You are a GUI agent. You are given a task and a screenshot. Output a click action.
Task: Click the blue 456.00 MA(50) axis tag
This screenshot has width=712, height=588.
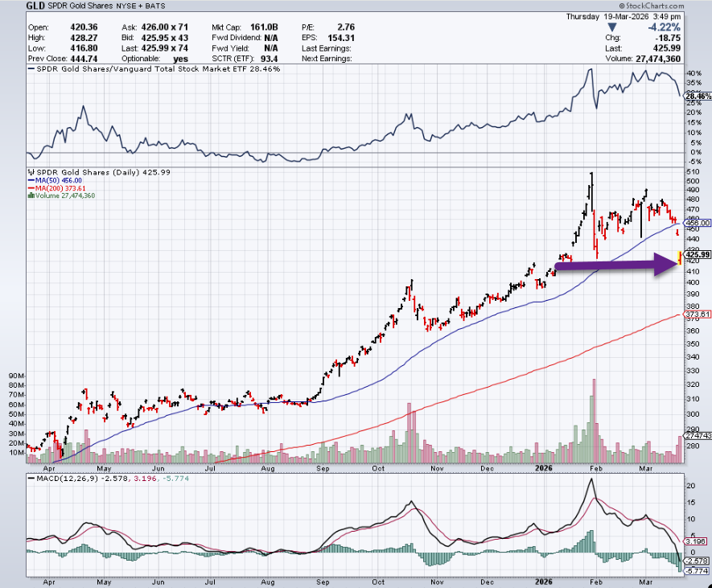[x=697, y=223]
